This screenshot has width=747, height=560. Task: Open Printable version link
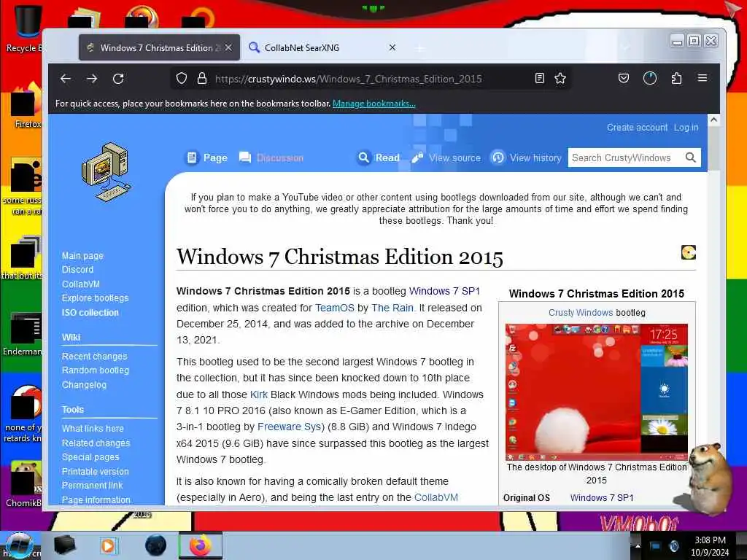(96, 472)
